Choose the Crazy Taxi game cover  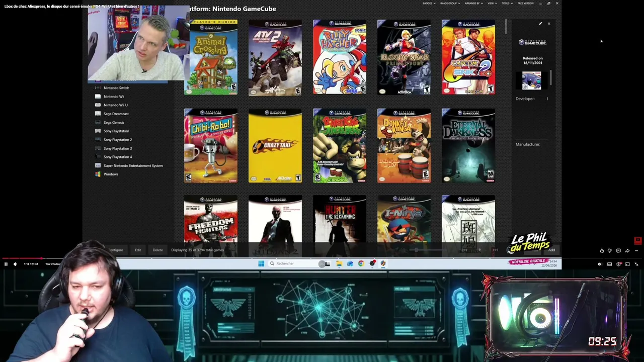(x=275, y=146)
